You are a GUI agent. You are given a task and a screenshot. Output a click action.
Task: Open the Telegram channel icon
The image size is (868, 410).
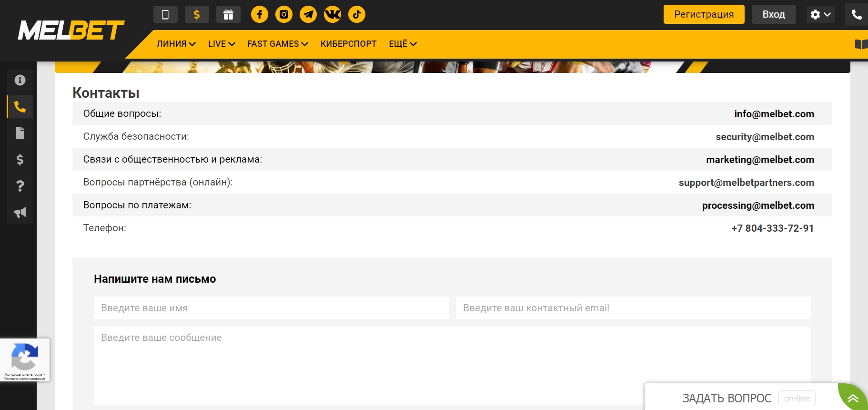tap(308, 14)
